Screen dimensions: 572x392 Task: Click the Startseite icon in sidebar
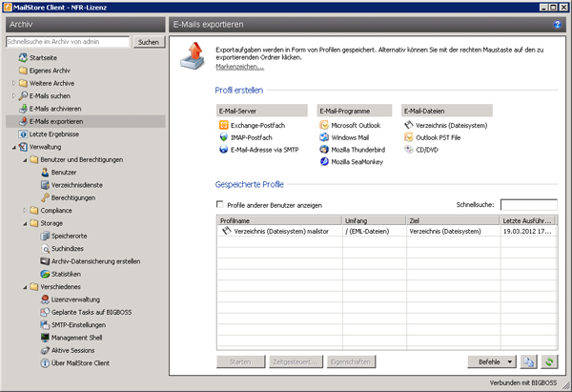coord(23,57)
